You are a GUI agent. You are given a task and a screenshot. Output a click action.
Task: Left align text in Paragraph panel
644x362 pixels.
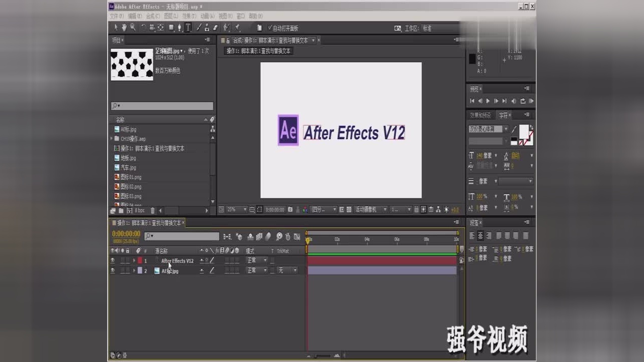pos(472,235)
